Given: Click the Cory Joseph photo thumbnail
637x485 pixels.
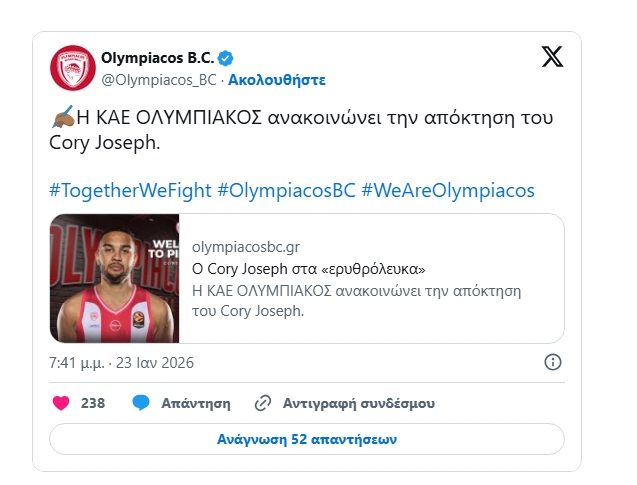Looking at the screenshot, I should click(x=115, y=278).
